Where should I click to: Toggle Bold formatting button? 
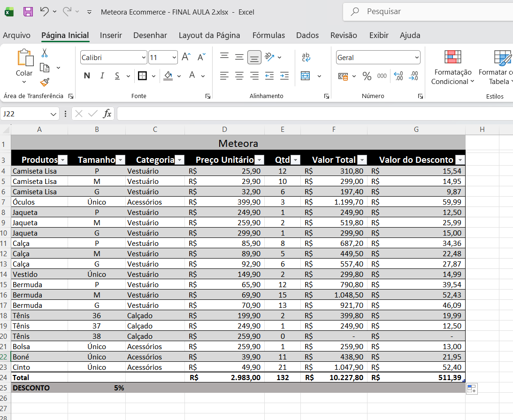[87, 76]
